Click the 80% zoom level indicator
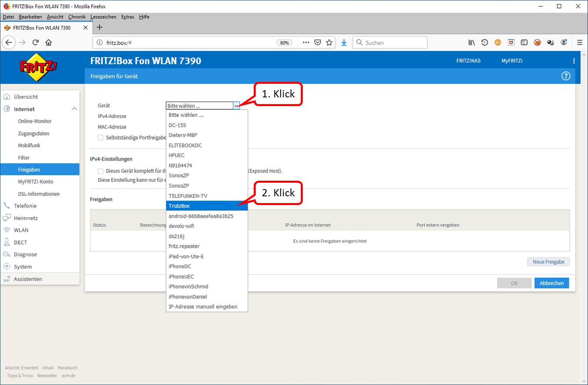Viewport: 588px width, 385px height. pos(284,43)
